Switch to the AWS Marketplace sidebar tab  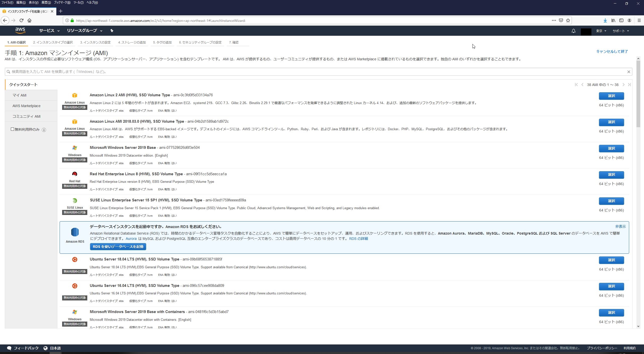point(26,106)
